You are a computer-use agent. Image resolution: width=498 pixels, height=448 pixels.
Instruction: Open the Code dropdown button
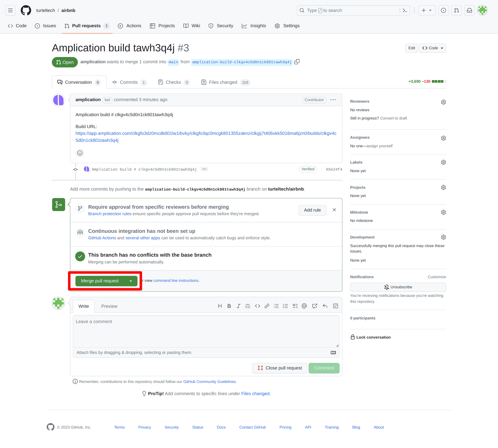[x=433, y=48]
